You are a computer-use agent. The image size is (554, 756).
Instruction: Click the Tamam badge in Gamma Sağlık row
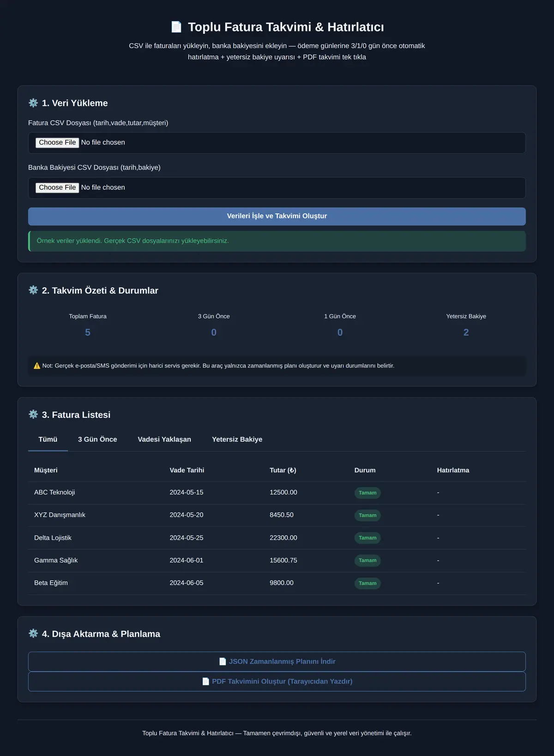click(x=367, y=561)
